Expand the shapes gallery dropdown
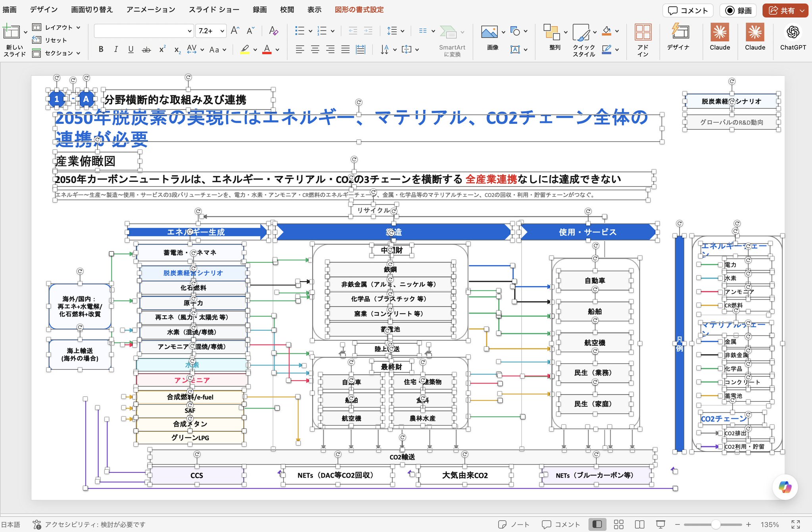 [x=526, y=31]
